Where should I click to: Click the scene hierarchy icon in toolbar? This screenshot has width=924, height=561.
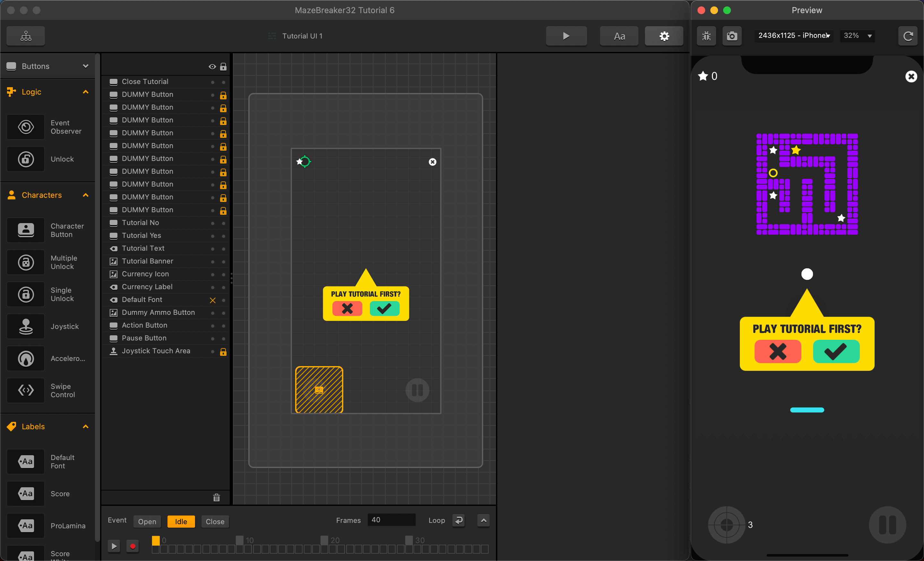(25, 36)
